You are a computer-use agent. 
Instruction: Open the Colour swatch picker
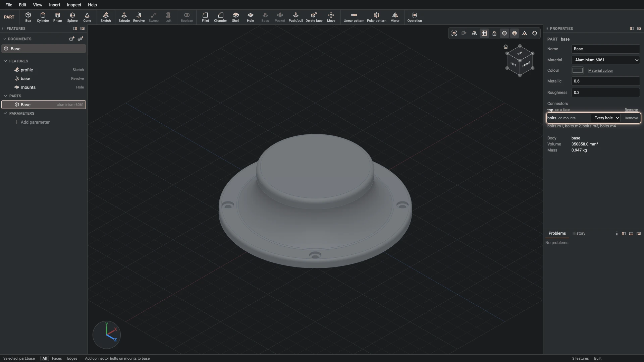click(577, 70)
